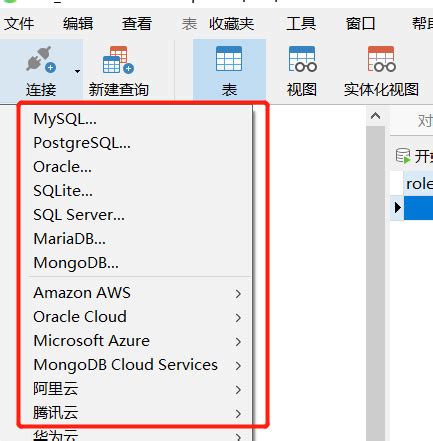
Task: Expand the Amazon AWS submenu
Action: [238, 294]
